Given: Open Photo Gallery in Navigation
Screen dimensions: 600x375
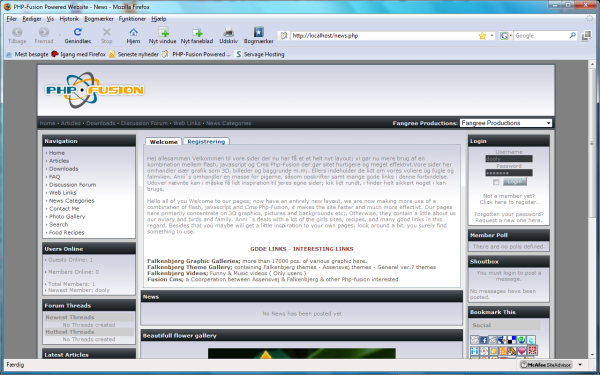Looking at the screenshot, I should (x=67, y=217).
